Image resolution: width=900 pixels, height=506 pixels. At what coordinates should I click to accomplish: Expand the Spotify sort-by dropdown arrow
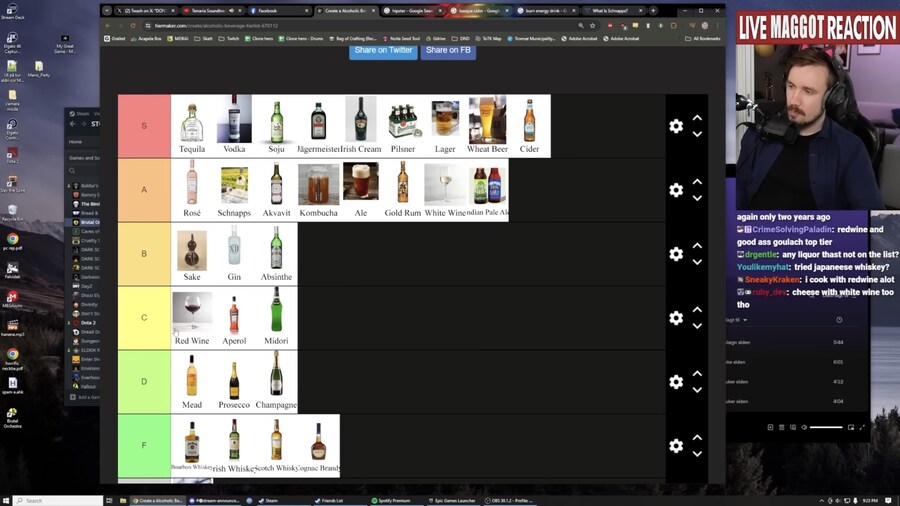(747, 320)
